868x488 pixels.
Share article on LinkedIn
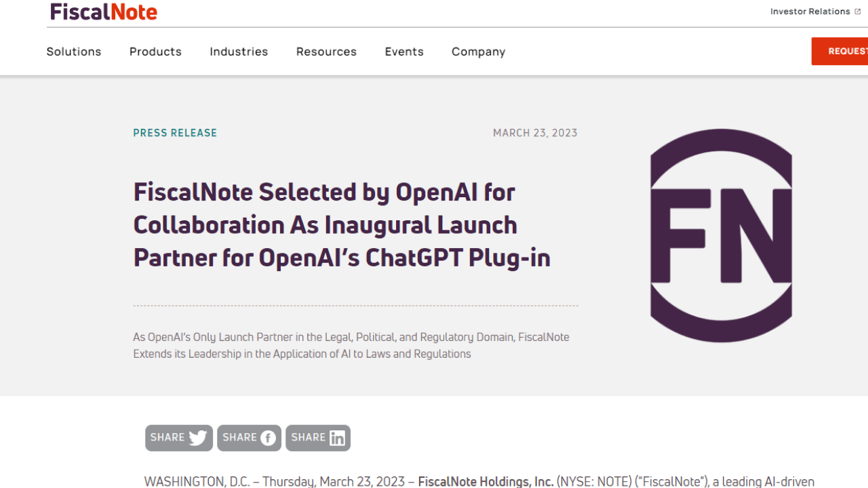coord(318,438)
